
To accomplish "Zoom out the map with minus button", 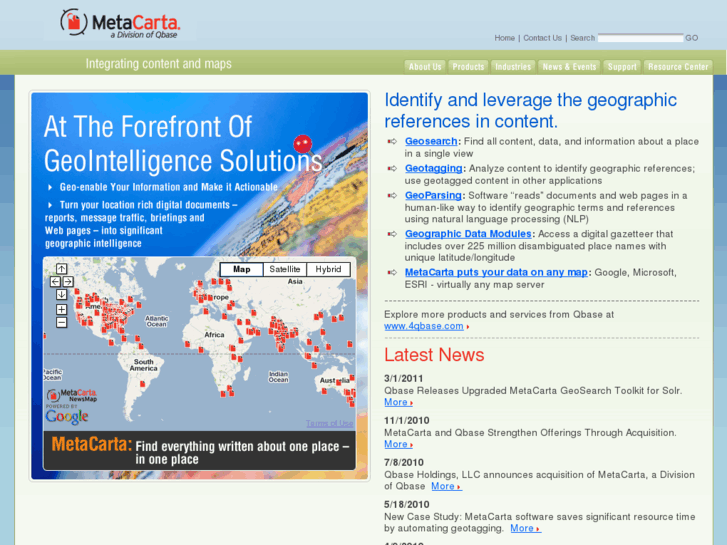I will pos(61,322).
